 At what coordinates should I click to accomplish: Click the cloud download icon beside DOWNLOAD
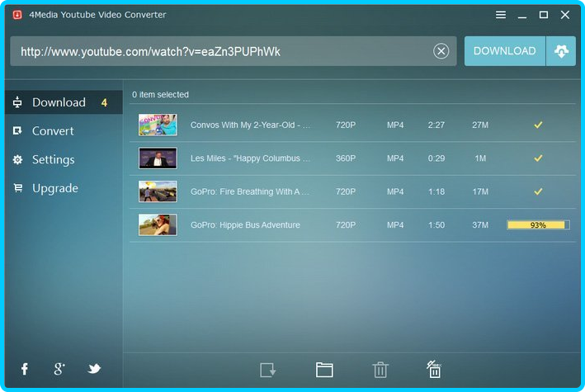pyautogui.click(x=561, y=51)
